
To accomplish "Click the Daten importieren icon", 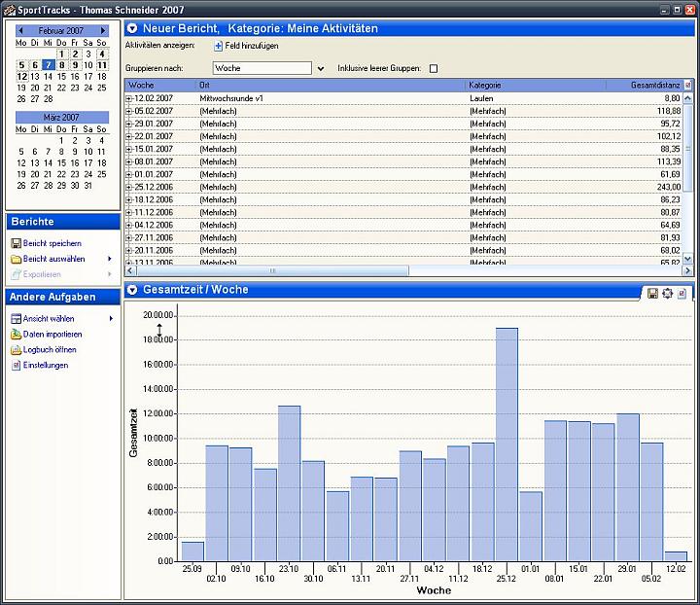I will pos(17,334).
